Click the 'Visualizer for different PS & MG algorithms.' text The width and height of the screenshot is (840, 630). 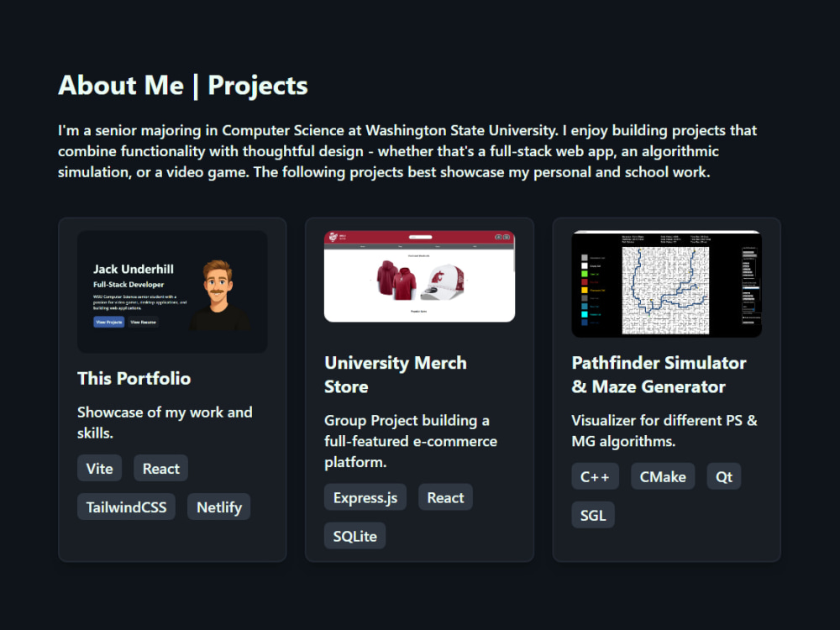coord(664,430)
